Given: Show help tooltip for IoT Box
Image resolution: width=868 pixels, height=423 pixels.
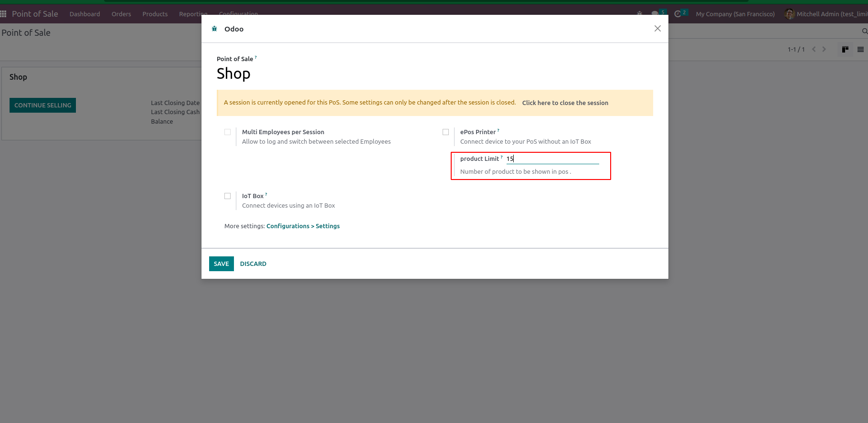Looking at the screenshot, I should [x=266, y=194].
